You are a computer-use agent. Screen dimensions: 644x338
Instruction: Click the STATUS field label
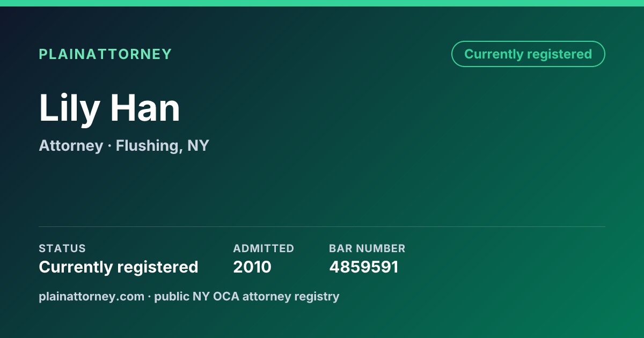pos(62,248)
